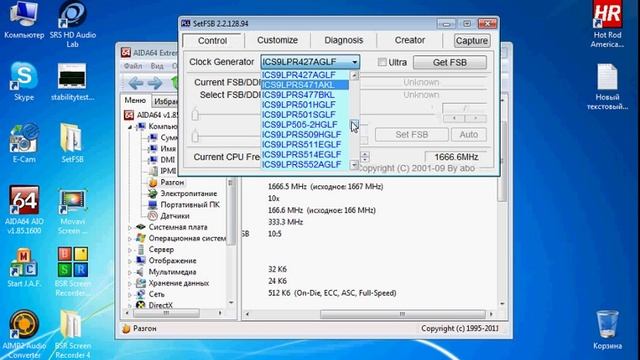The width and height of the screenshot is (640, 360).
Task: Expand Системная плата tree node
Action: click(x=130, y=227)
